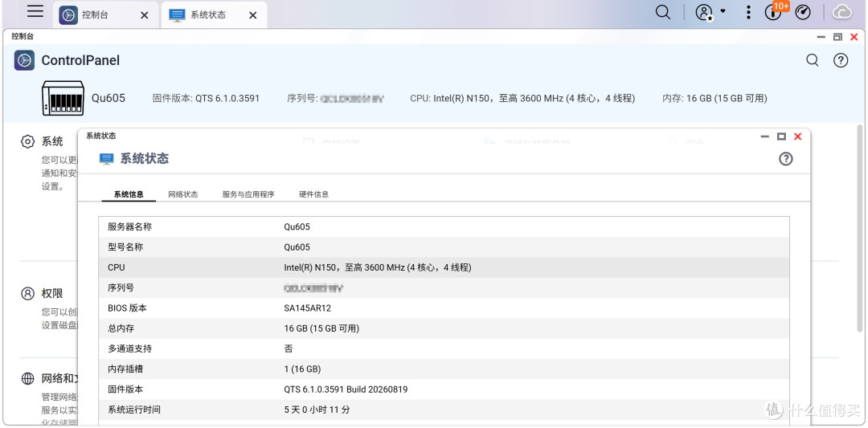
Task: Open the hamburger main menu
Action: [35, 11]
